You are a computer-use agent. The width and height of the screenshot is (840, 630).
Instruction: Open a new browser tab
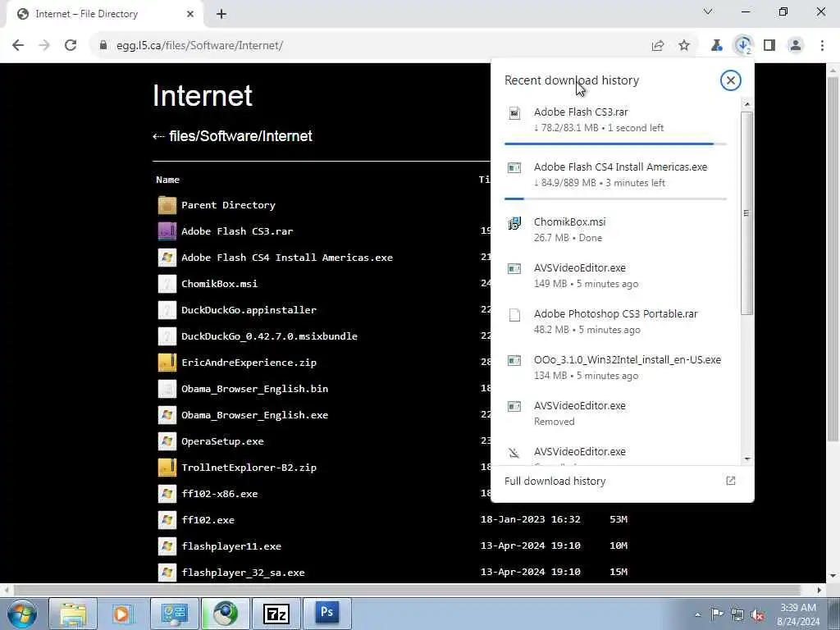(221, 14)
